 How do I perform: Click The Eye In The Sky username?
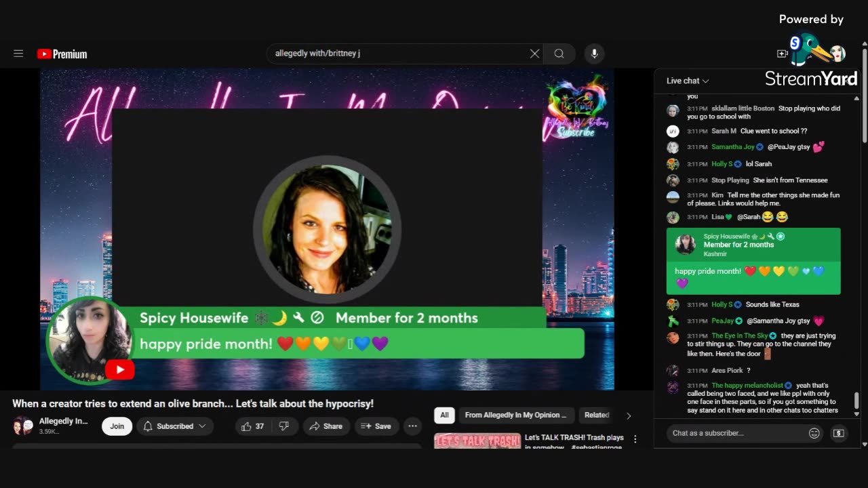click(x=739, y=336)
